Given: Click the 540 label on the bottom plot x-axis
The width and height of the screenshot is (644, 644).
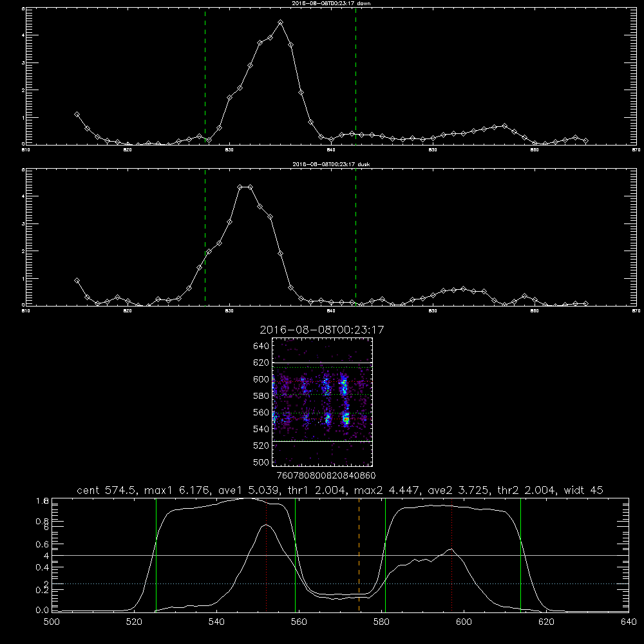Looking at the screenshot, I should tap(216, 622).
